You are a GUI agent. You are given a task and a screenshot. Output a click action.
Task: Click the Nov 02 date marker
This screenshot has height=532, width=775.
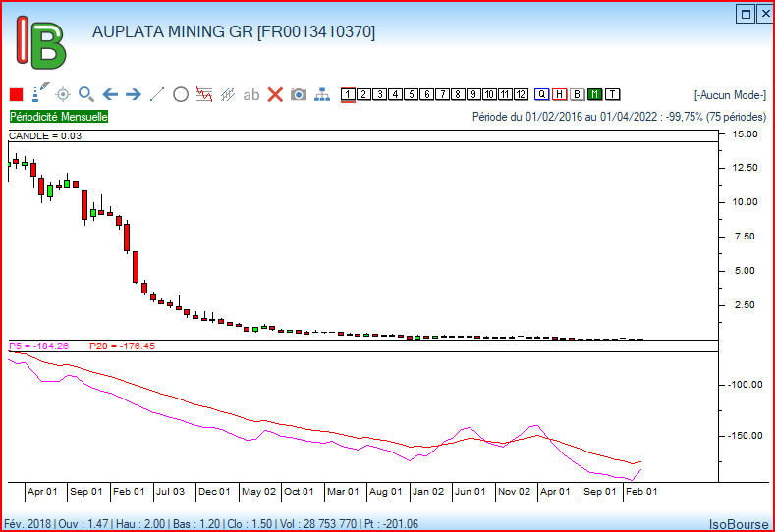tap(514, 492)
